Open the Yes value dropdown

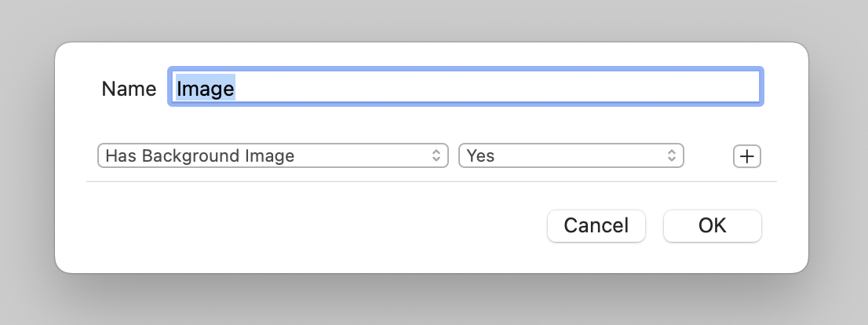[571, 155]
